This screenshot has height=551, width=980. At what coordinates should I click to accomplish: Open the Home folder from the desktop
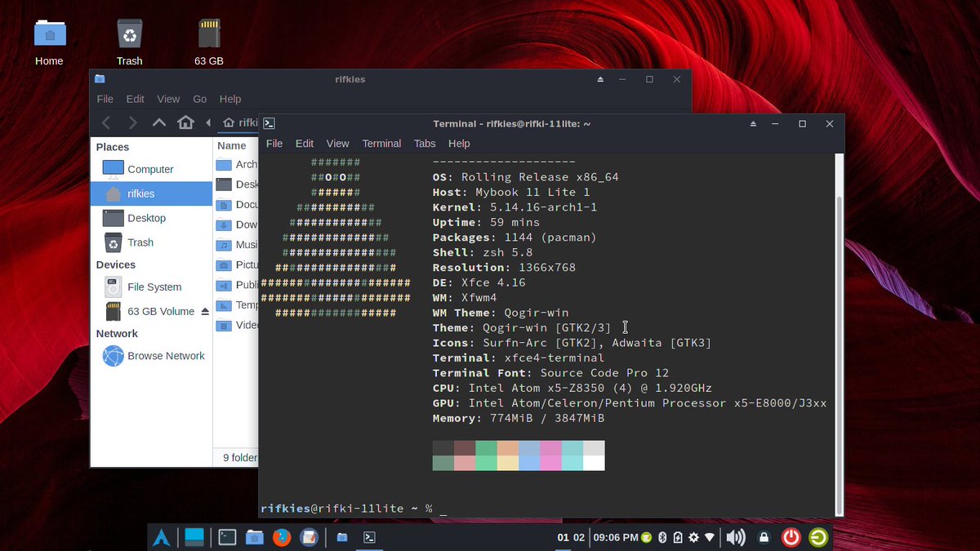pos(49,33)
